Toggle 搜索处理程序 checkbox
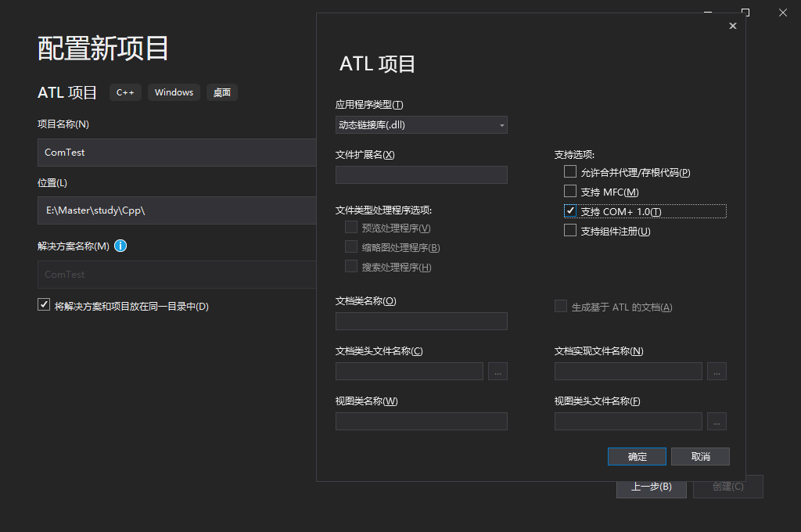 click(351, 266)
